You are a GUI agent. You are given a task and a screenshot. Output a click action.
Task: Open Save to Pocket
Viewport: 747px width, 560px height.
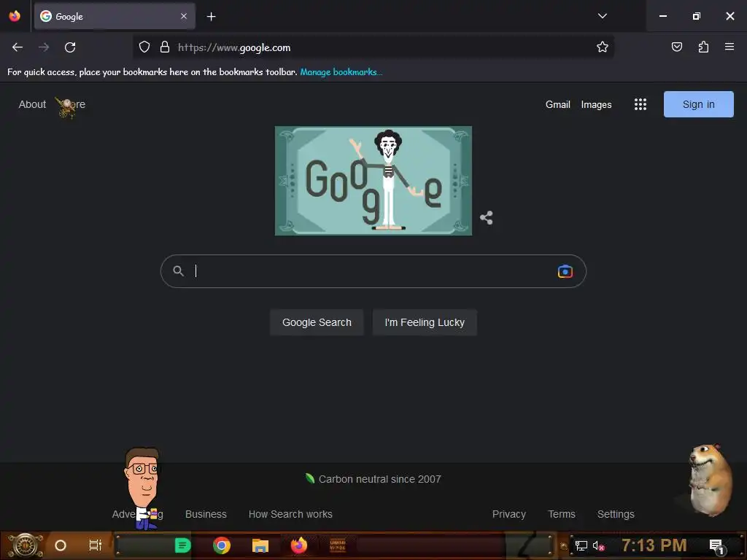[x=676, y=47]
